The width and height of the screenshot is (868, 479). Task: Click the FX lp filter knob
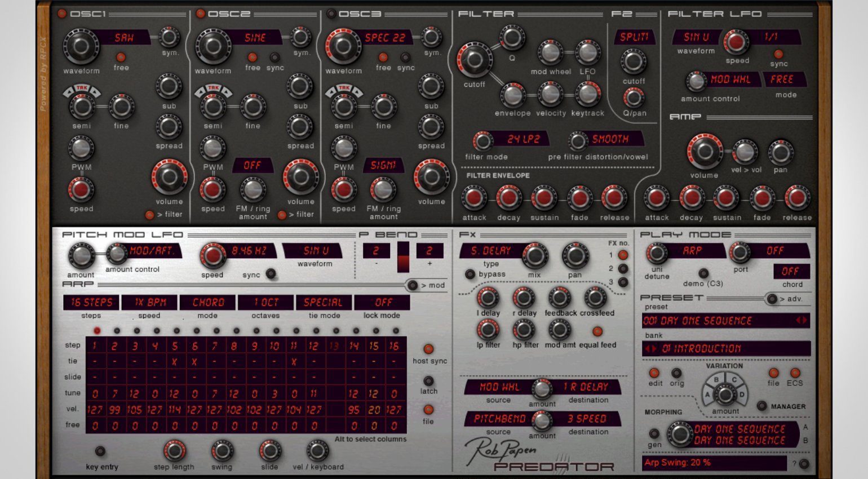point(488,329)
